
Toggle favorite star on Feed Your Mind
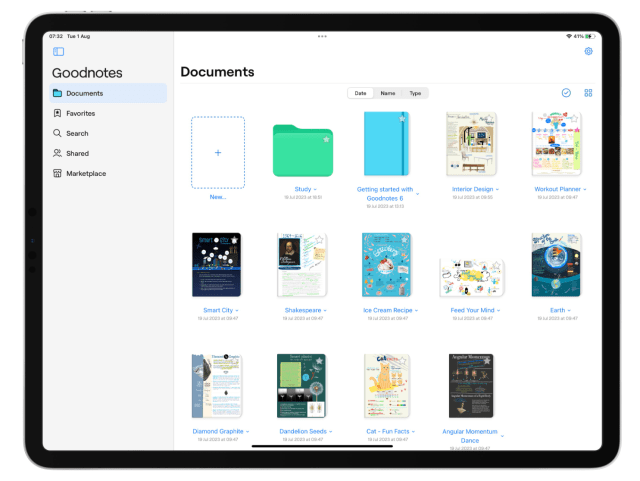pos(497,265)
